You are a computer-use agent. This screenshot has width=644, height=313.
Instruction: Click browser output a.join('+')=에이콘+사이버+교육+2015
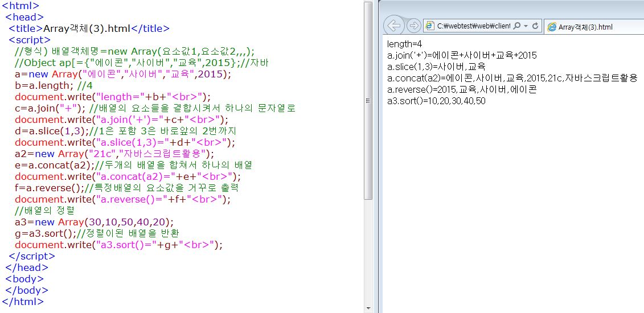coord(462,55)
